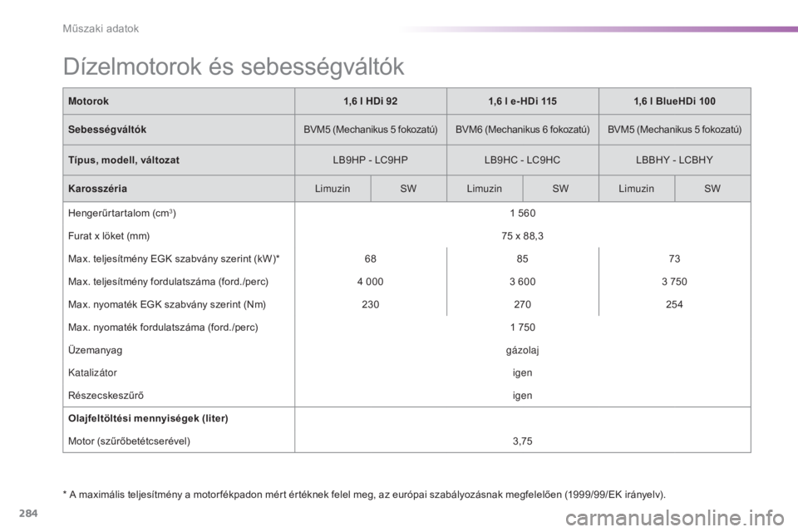Click the BVM6 (Mechanikus 6 fokozatú) cell
798x532 pixels.
523,130
